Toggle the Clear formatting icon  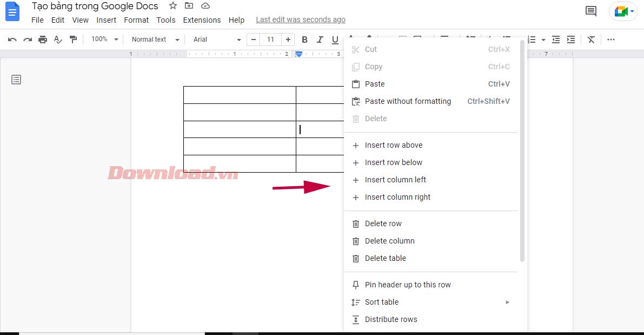(x=590, y=39)
